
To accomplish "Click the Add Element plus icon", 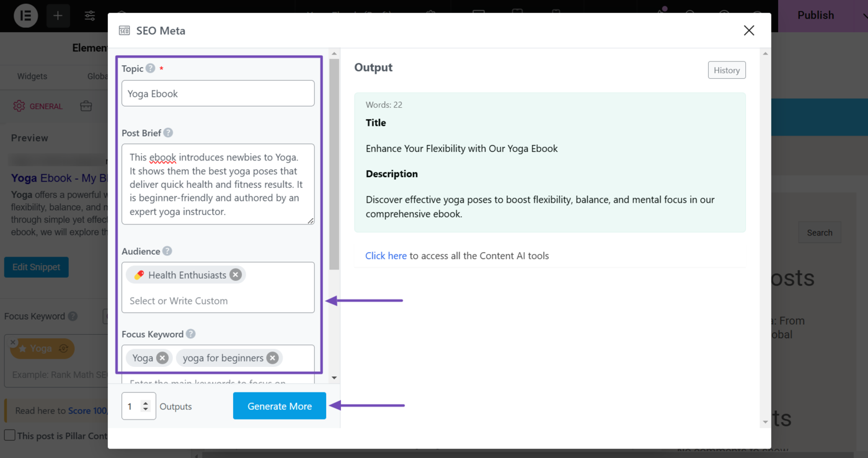I will click(58, 15).
